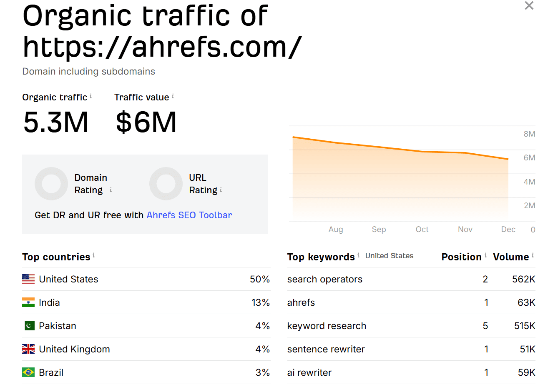Click the Position column header

(x=461, y=257)
